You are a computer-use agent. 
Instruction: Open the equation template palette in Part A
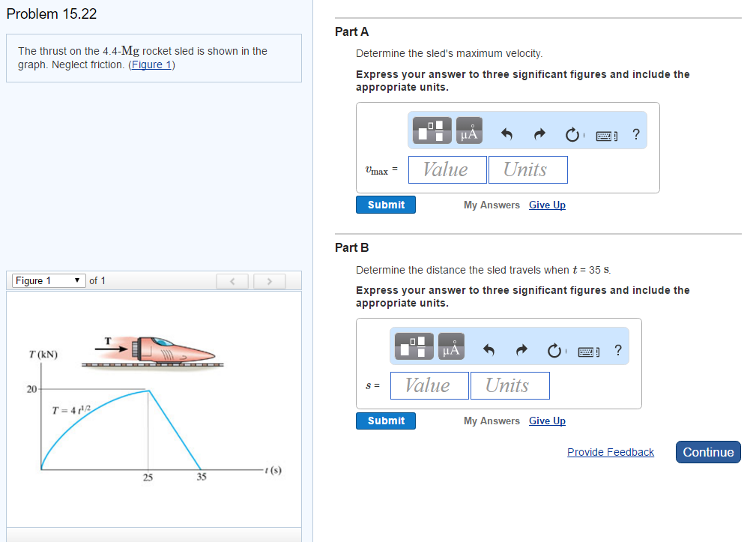click(430, 130)
